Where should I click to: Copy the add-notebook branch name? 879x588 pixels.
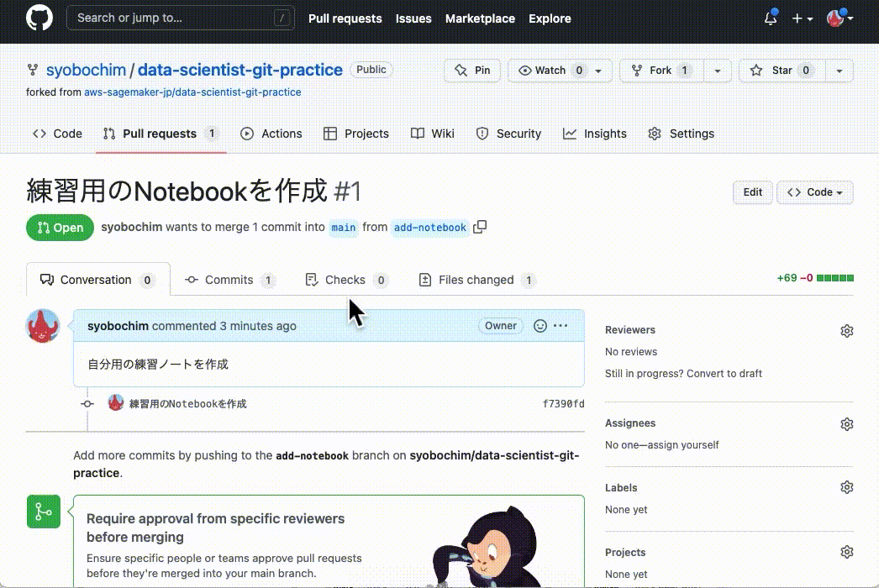(480, 227)
